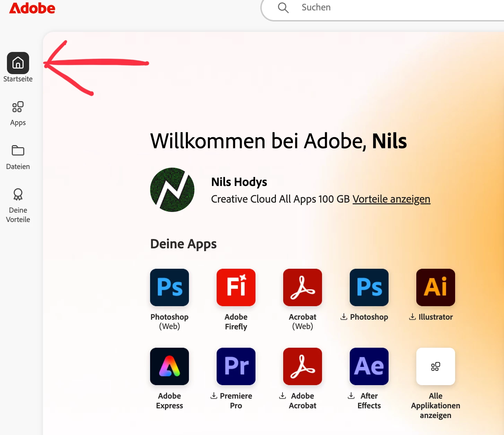
Task: Click the Willkommen bei Adobe heading
Action: click(278, 141)
